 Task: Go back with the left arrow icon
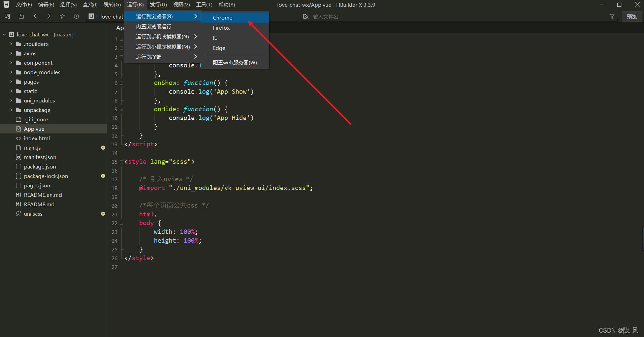coord(35,16)
